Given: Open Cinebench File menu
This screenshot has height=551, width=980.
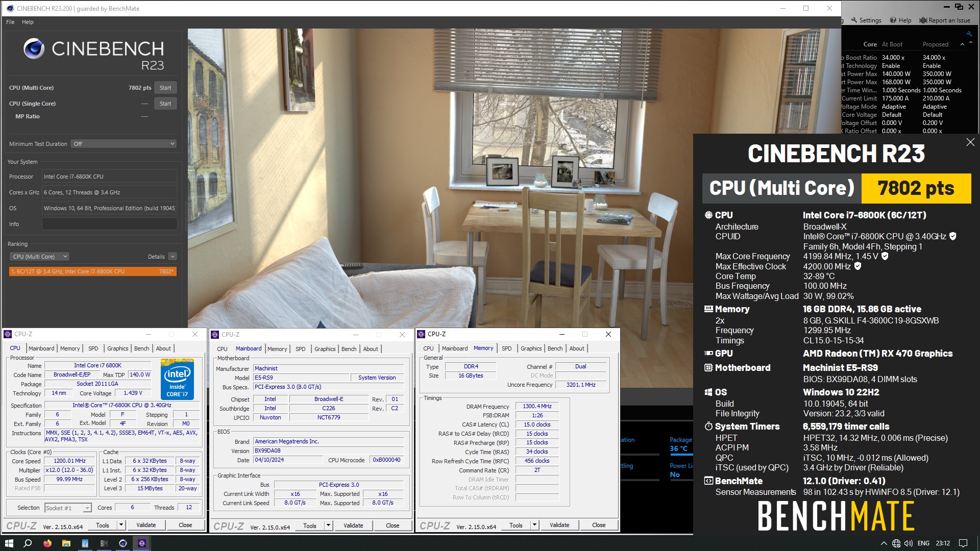Looking at the screenshot, I should click(10, 22).
